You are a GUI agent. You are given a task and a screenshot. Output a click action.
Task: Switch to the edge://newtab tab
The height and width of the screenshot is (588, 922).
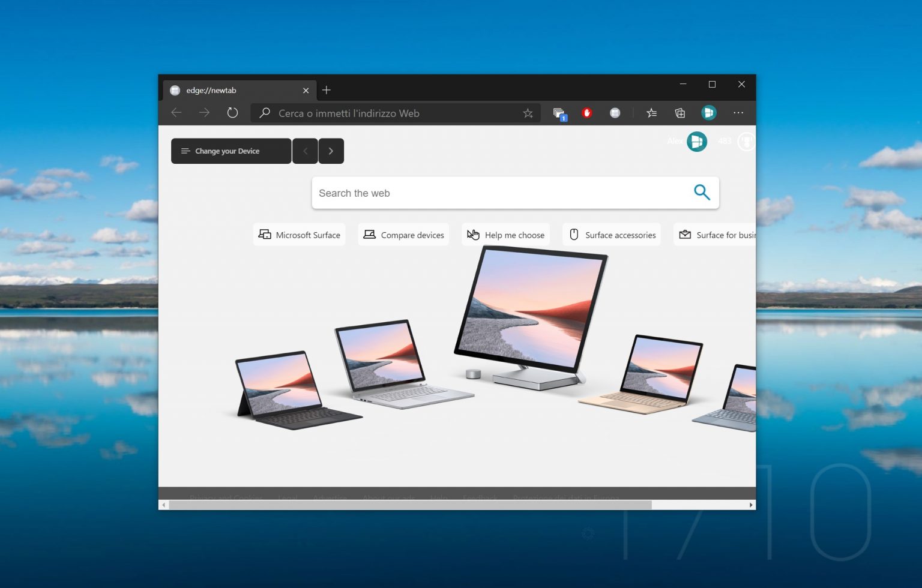228,90
